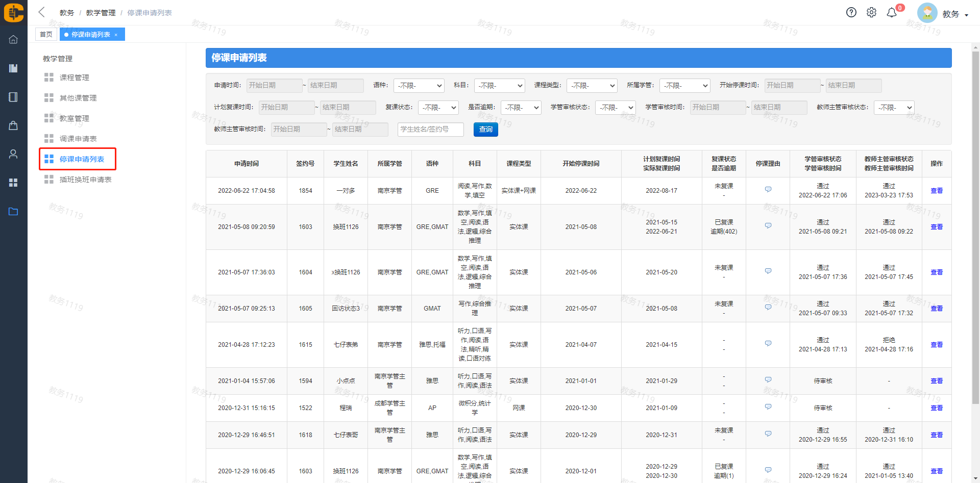Open the folder icon in left sidebar
980x483 pixels.
click(13, 211)
